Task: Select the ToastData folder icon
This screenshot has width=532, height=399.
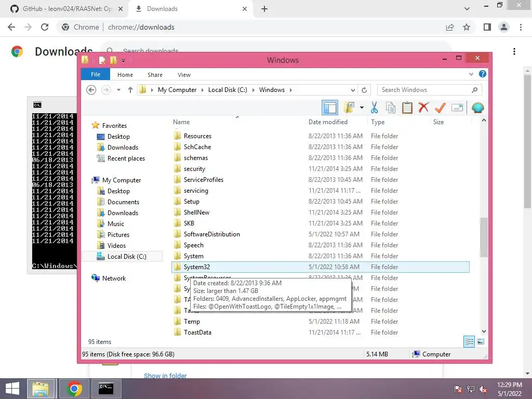Action: [x=177, y=332]
